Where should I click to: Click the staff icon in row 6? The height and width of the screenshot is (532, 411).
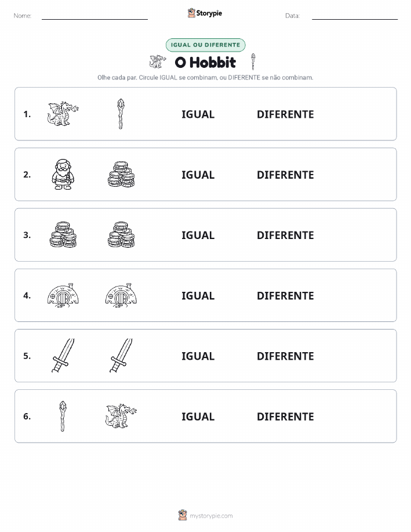63,416
